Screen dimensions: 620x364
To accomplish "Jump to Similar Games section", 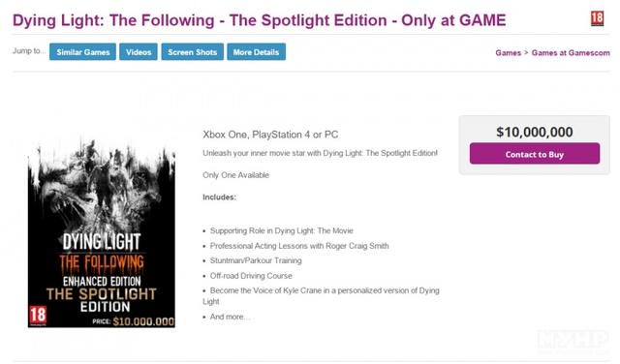I will pyautogui.click(x=82, y=51).
